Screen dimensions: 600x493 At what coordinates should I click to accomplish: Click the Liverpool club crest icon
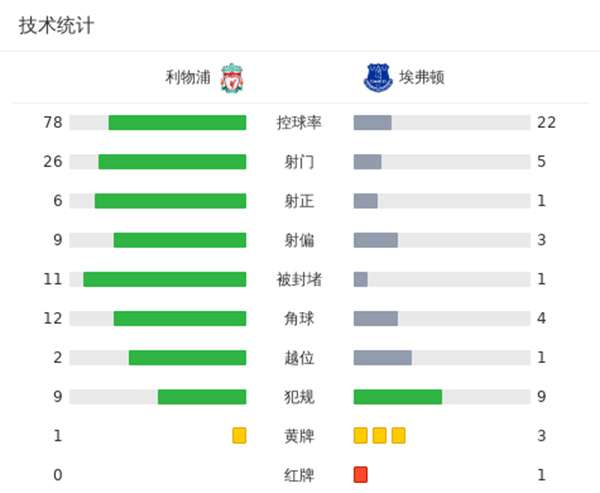click(x=232, y=77)
